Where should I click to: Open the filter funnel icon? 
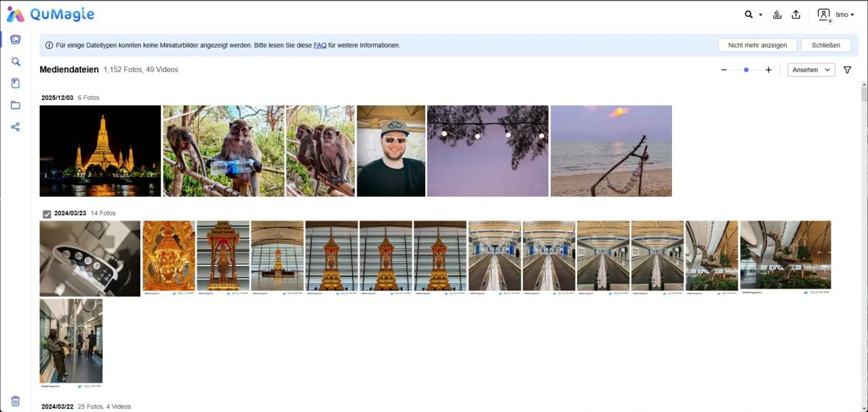click(847, 70)
